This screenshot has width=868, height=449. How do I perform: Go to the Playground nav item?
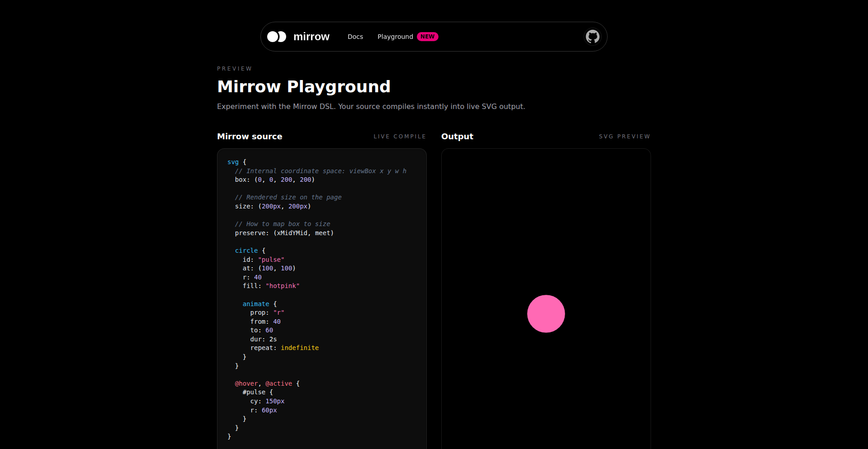point(395,37)
